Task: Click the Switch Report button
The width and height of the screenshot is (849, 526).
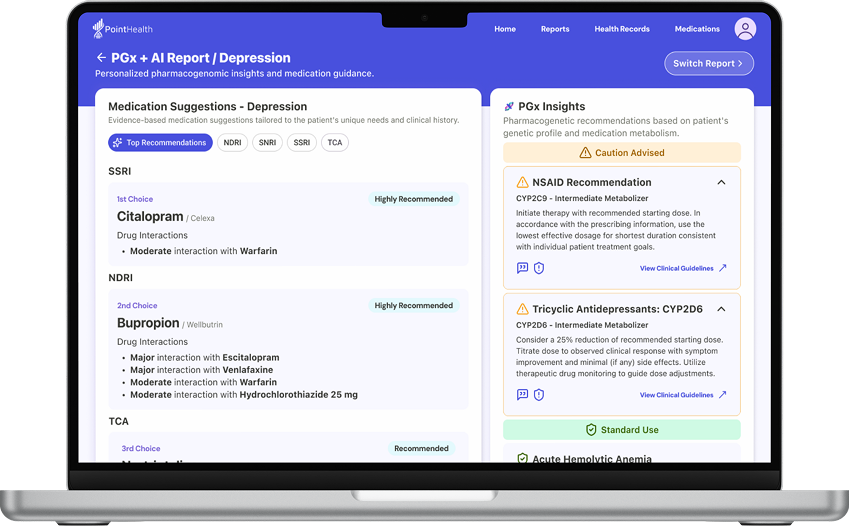Action: [709, 63]
